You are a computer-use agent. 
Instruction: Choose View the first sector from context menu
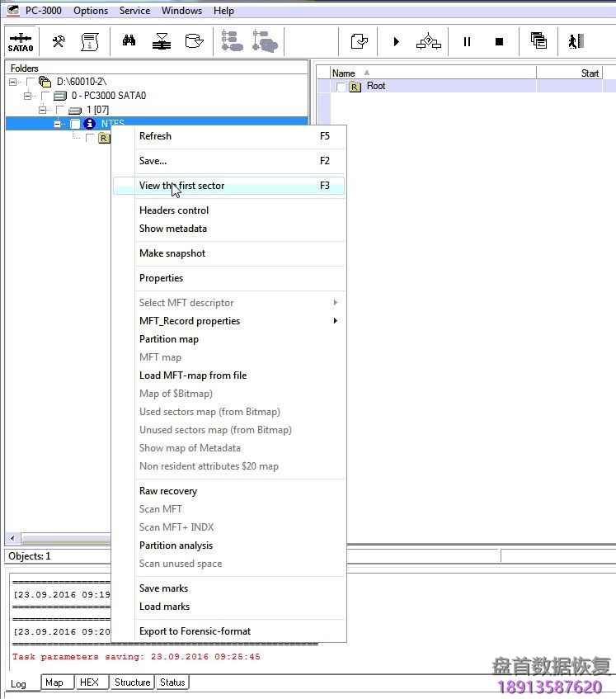tap(181, 186)
